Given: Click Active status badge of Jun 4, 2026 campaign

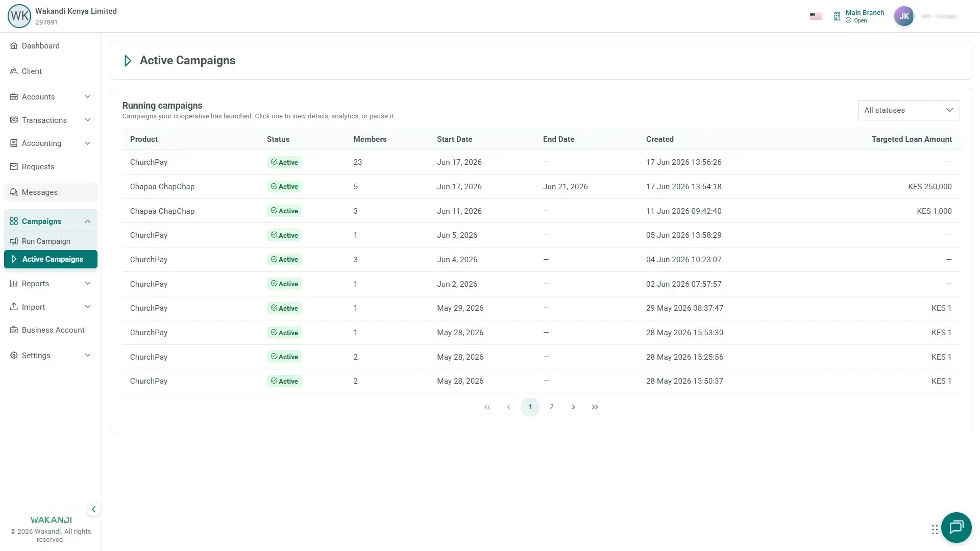Looking at the screenshot, I should [x=284, y=260].
